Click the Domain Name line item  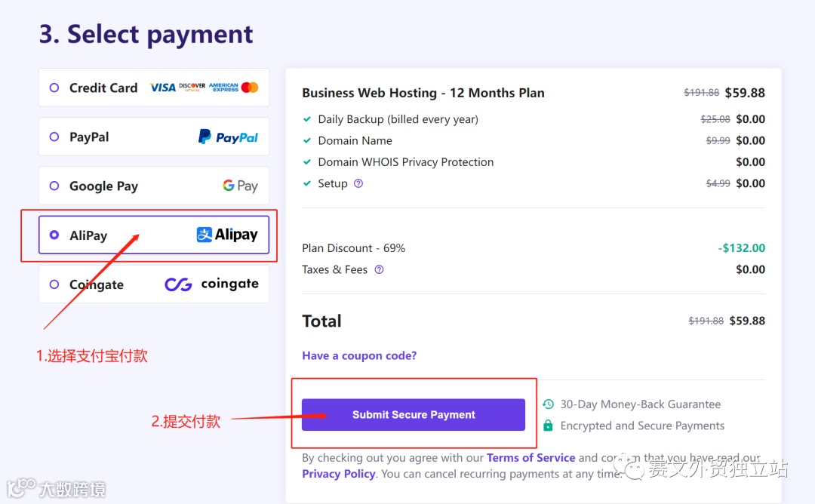(355, 141)
